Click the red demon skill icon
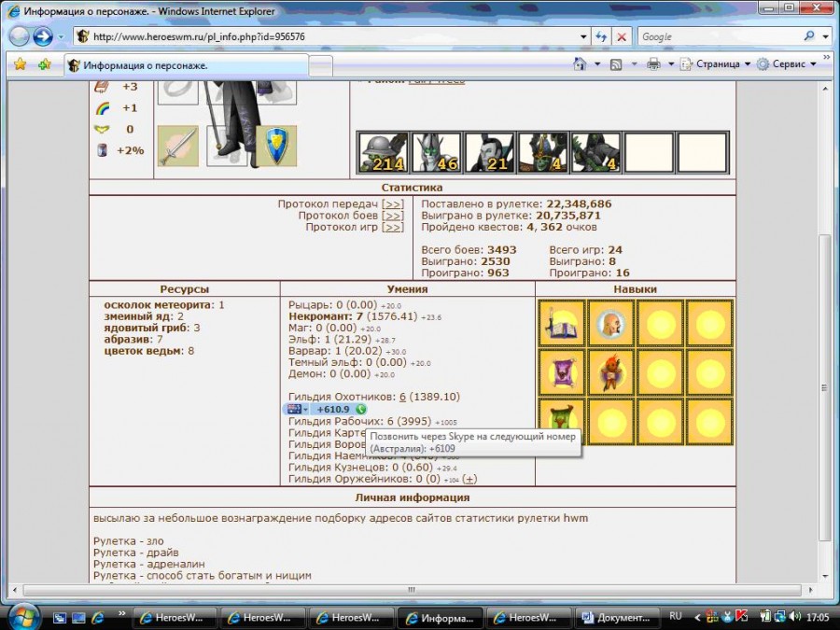The height and width of the screenshot is (630, 840). click(610, 372)
